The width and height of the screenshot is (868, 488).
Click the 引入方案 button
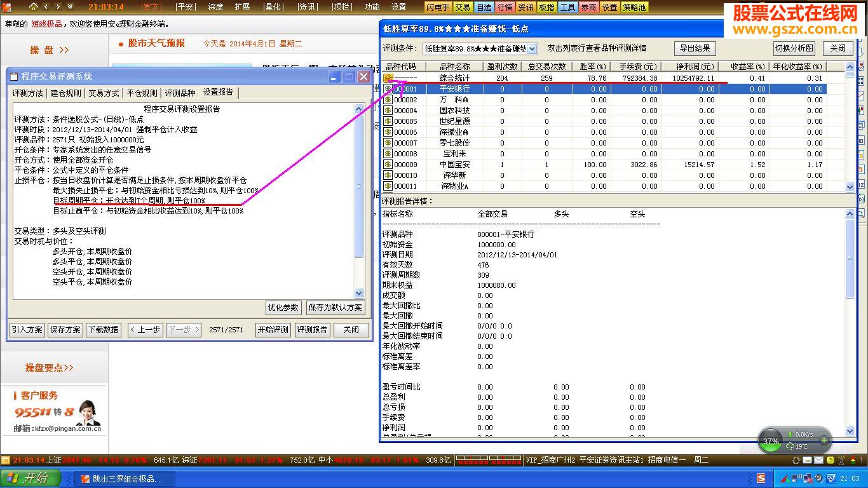[x=27, y=330]
